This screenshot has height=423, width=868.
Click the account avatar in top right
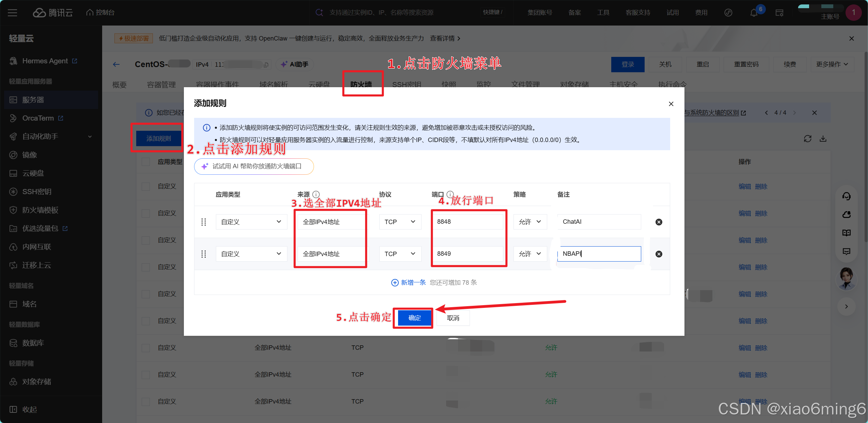click(x=853, y=13)
